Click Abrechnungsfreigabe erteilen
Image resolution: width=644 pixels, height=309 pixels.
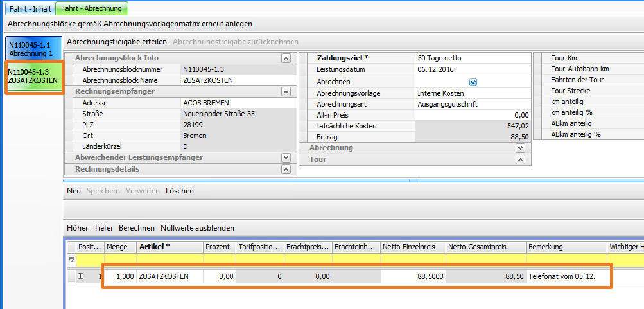117,42
